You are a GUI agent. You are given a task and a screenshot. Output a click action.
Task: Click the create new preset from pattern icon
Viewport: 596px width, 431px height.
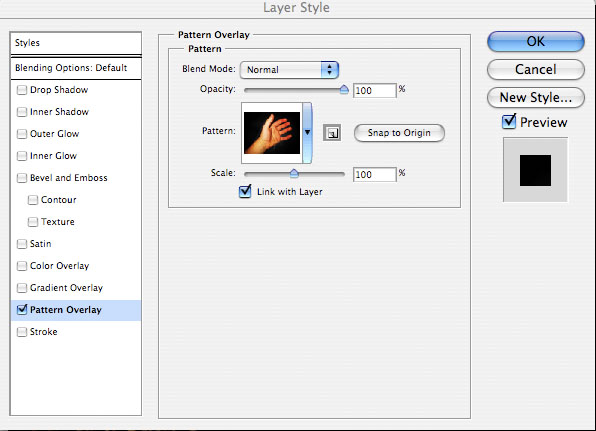pos(332,133)
